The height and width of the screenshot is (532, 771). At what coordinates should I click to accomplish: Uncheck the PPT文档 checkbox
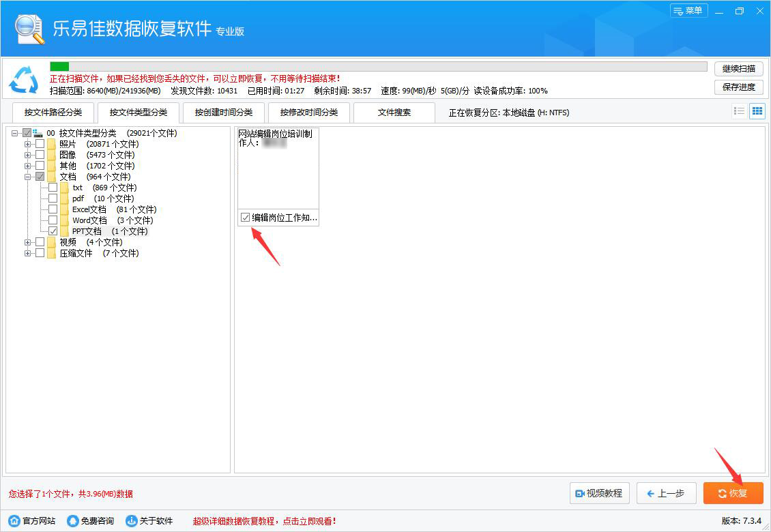pyautogui.click(x=53, y=231)
